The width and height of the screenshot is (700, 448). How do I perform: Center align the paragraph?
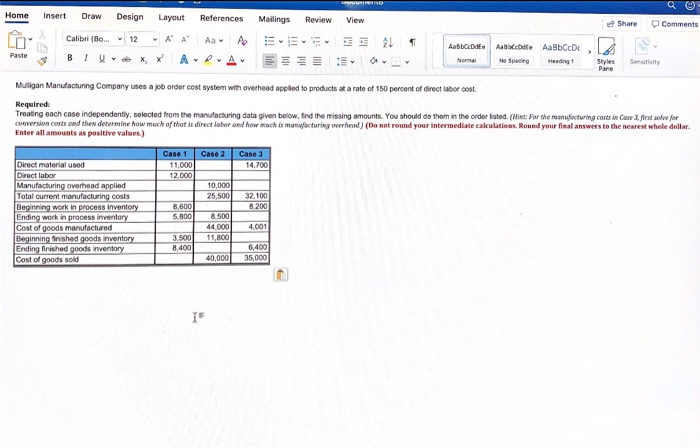pos(286,61)
